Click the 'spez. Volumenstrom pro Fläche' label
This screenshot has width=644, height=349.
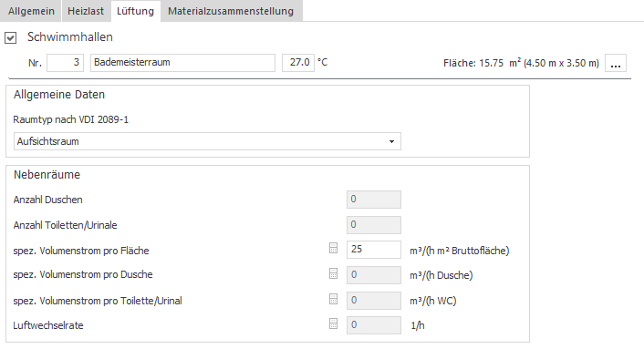(x=81, y=251)
